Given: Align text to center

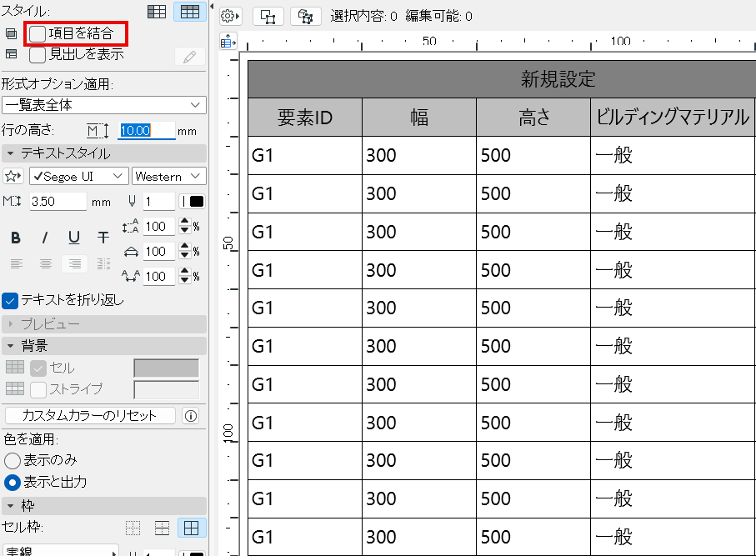Looking at the screenshot, I should tap(46, 263).
